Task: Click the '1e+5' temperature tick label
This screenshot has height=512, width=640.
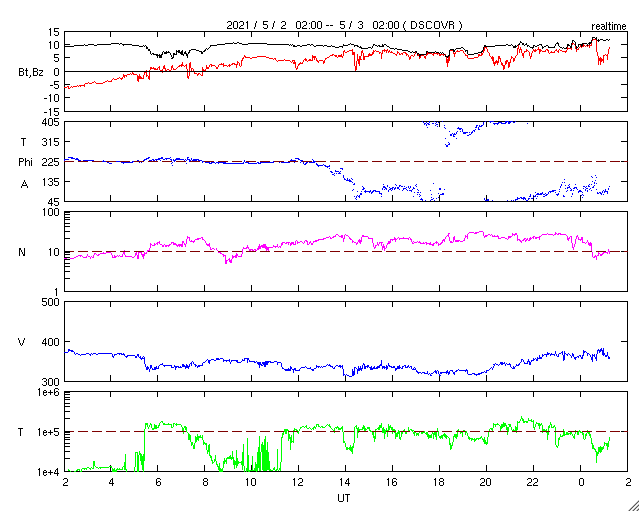Action: click(49, 432)
